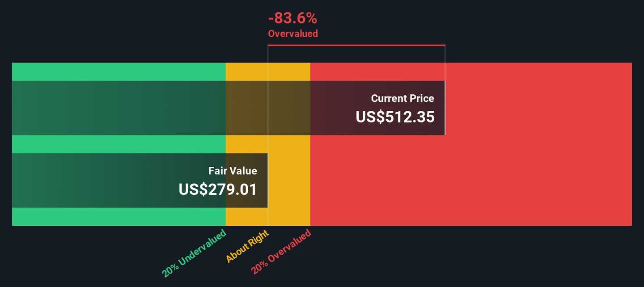Viewport: 644px width, 287px height.
Task: Click the 20% Overvalued axis label
Action: (x=281, y=252)
